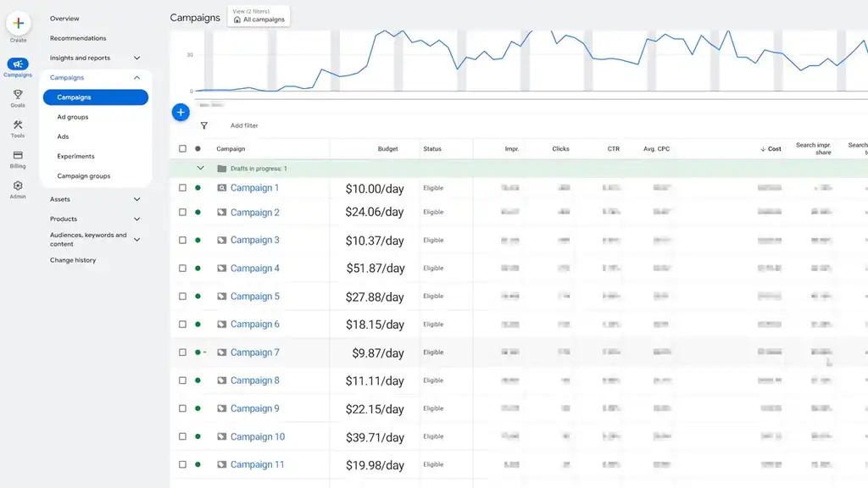The image size is (868, 488).
Task: Click the Campaign 7 type icon
Action: pyautogui.click(x=221, y=352)
